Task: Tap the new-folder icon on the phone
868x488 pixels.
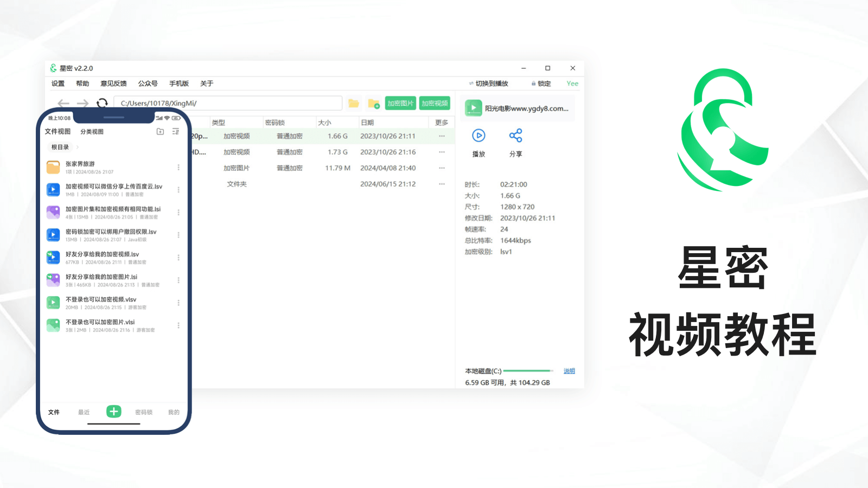Action: [x=160, y=132]
